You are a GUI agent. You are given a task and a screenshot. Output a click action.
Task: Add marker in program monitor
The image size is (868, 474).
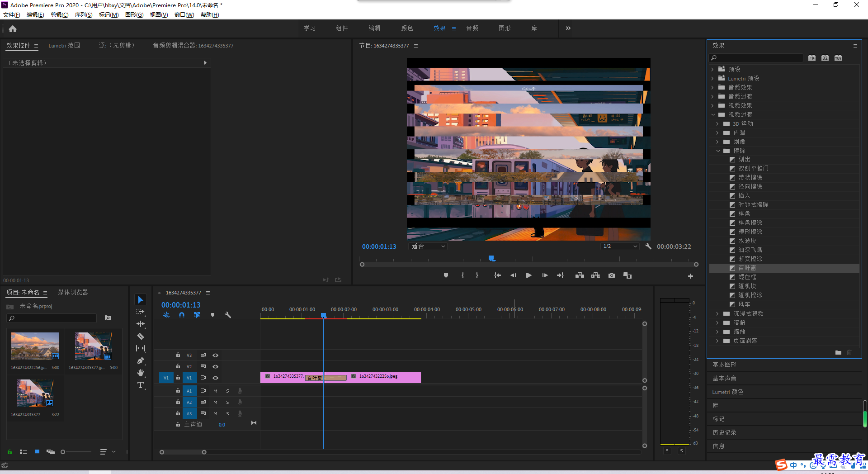[x=446, y=275]
